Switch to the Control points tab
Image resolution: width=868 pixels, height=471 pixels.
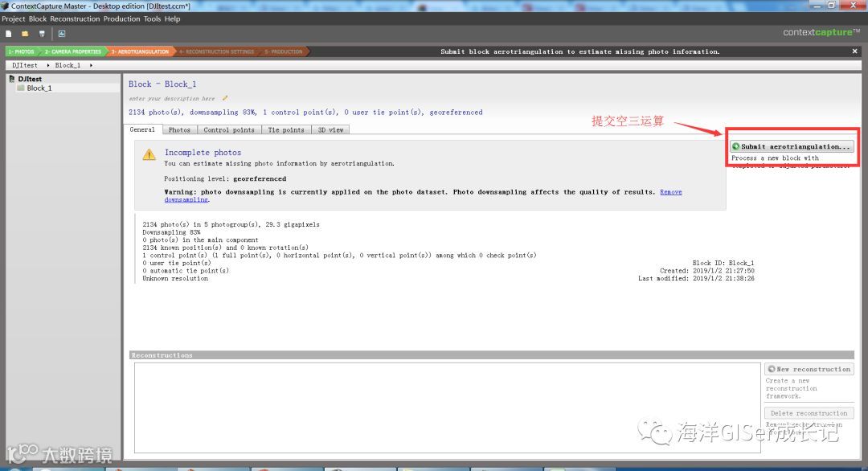[229, 130]
